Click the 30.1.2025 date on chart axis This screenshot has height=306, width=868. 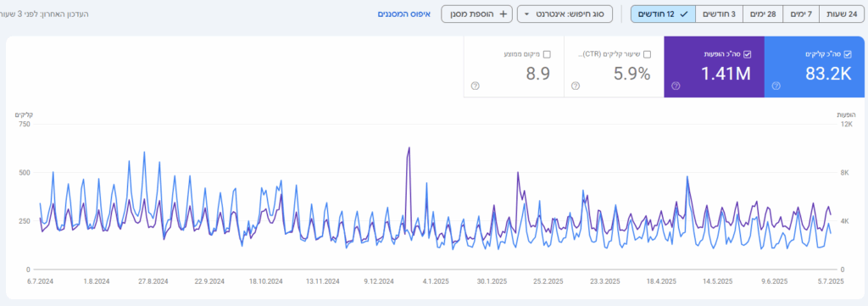tap(492, 281)
